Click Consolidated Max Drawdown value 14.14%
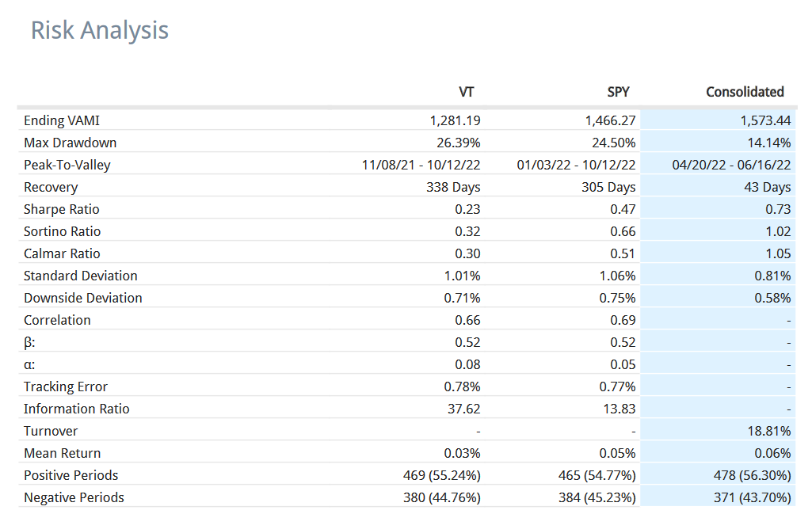812x514 pixels. pos(769,143)
